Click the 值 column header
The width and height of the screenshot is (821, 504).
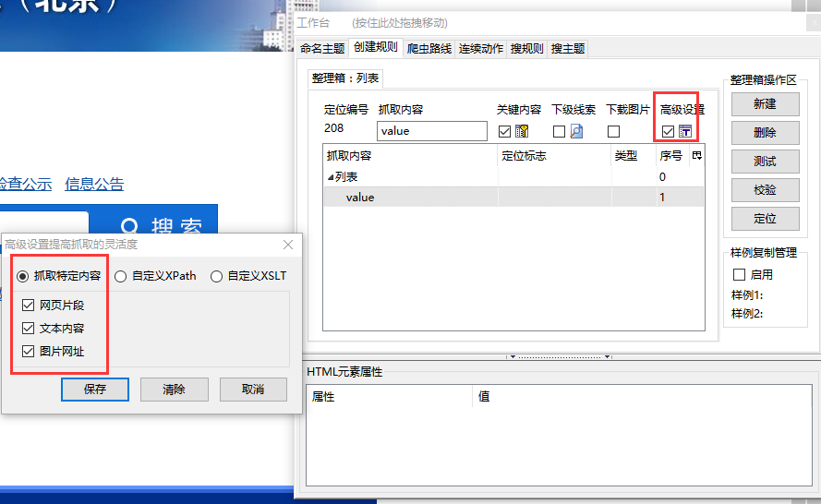642,397
